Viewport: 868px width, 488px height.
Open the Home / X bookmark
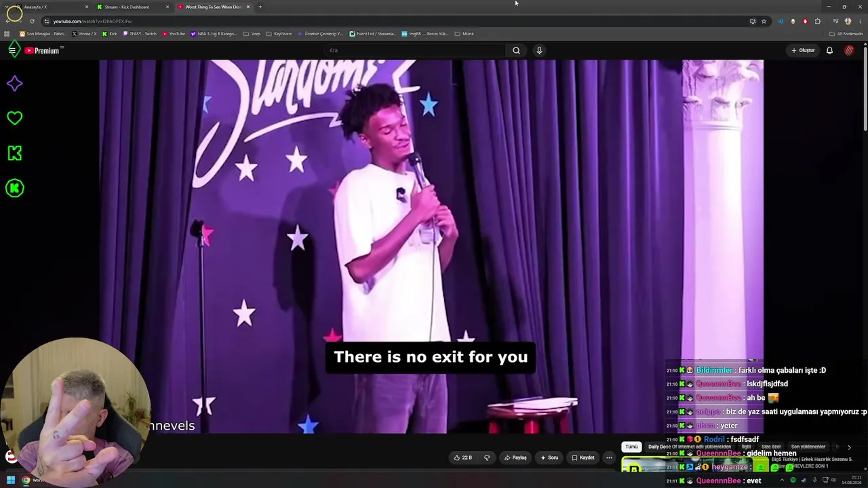85,33
